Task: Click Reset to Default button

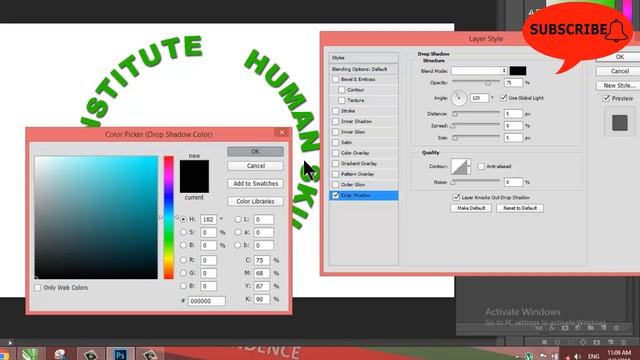Action: click(520, 208)
